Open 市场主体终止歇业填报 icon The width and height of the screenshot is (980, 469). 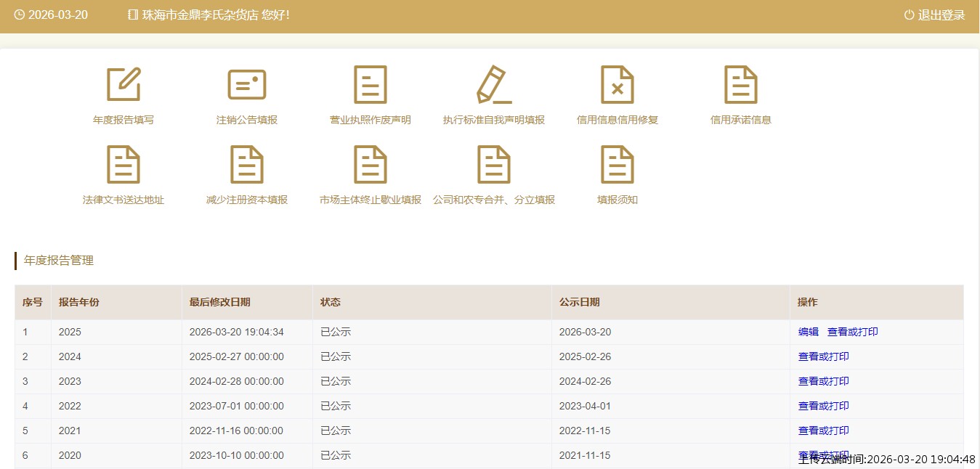[370, 165]
